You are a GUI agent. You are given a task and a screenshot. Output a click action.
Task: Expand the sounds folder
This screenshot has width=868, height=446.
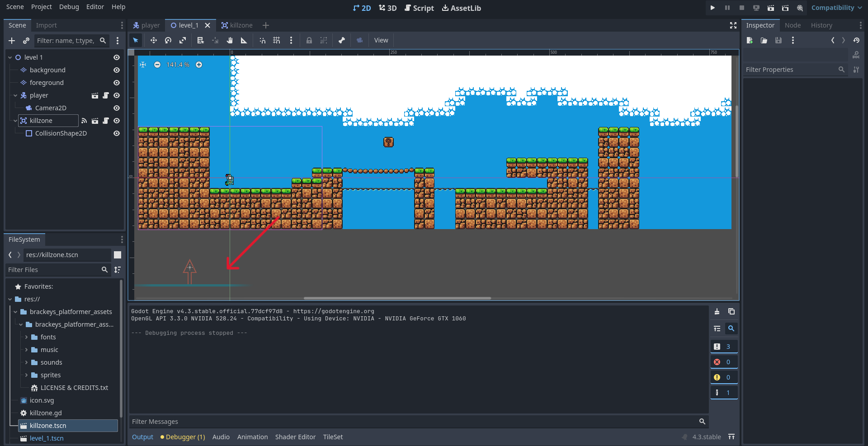point(26,362)
